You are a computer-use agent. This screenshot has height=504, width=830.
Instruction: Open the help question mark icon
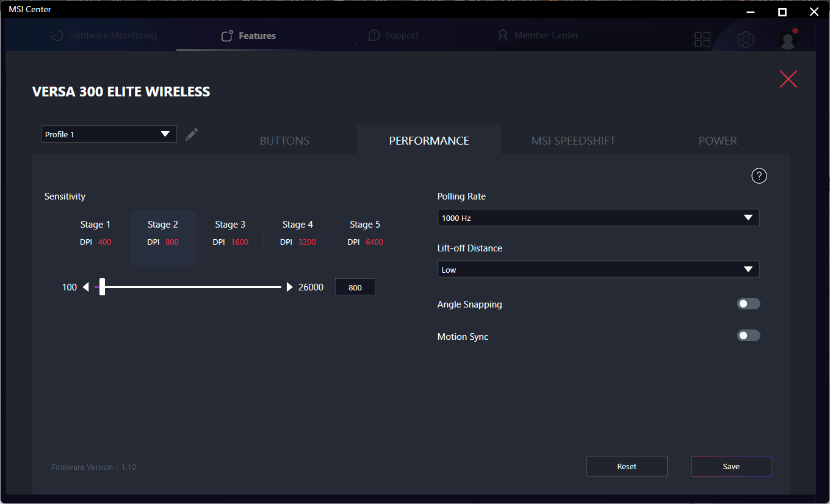(x=759, y=176)
